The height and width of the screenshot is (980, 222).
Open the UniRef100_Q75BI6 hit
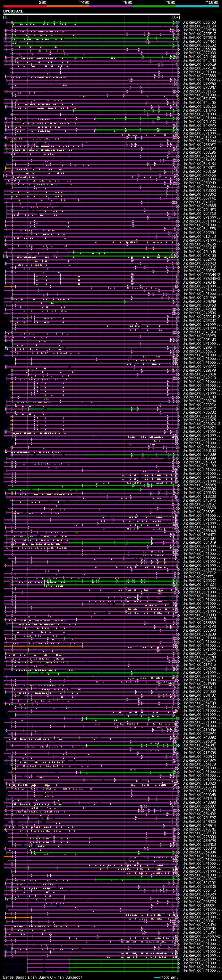point(199,38)
